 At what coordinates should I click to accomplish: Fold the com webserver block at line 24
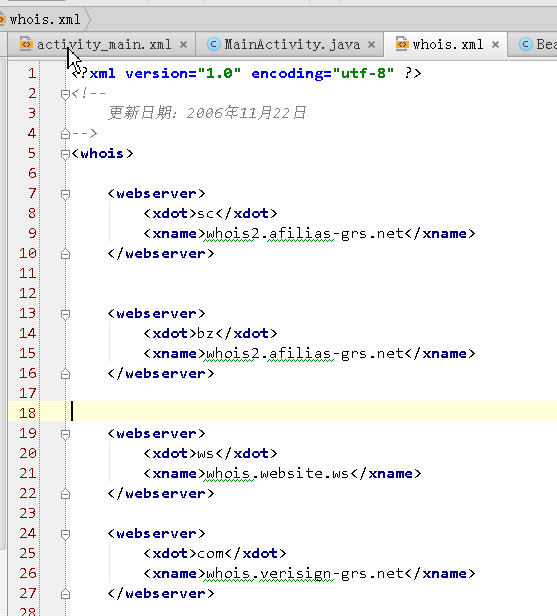[65, 534]
